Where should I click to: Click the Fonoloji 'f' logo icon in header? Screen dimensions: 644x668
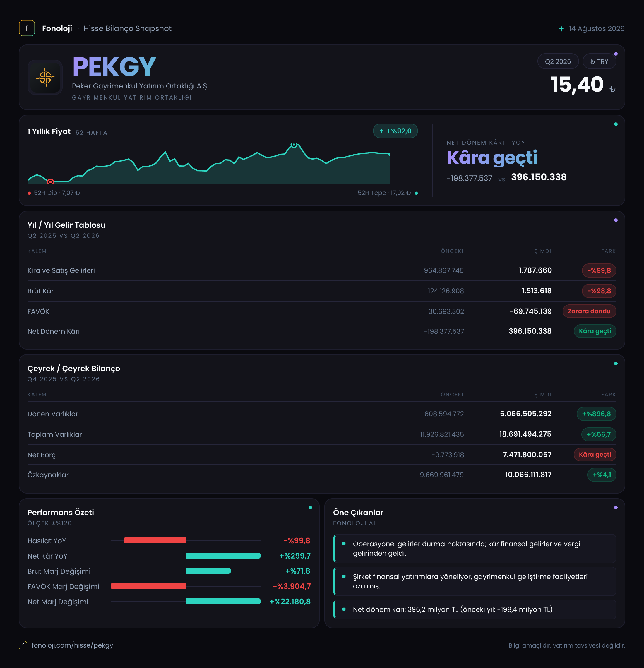27,28
